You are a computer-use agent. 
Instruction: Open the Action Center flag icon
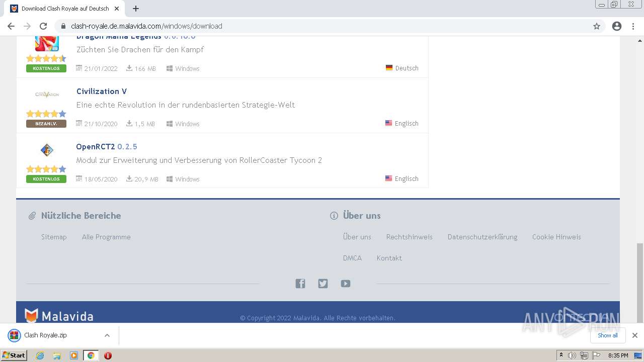596,355
